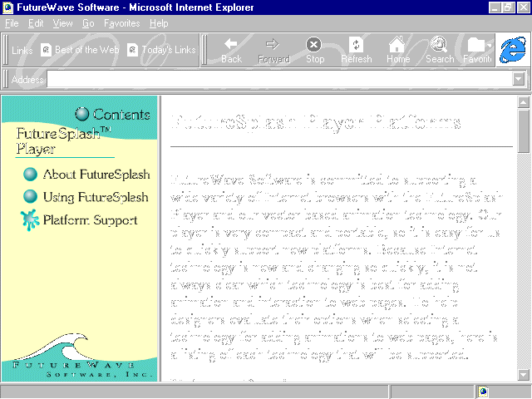Reload the page with the Refresh icon
532x399 pixels.
coord(356,44)
